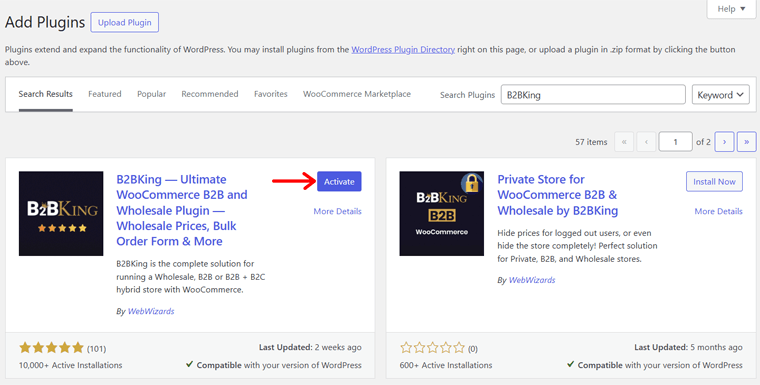Click the disabled previous page arrow

pyautogui.click(x=646, y=142)
